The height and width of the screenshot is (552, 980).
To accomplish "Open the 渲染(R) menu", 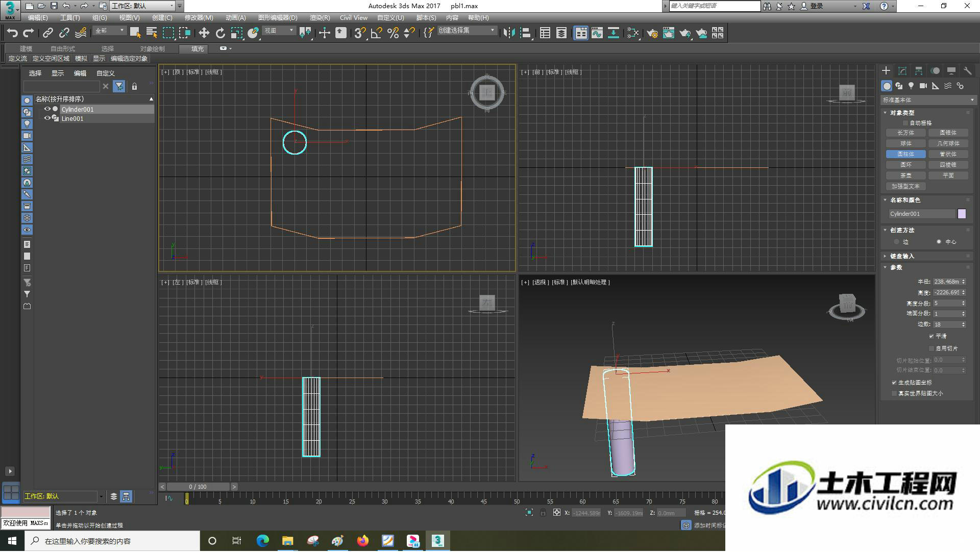I will point(320,18).
